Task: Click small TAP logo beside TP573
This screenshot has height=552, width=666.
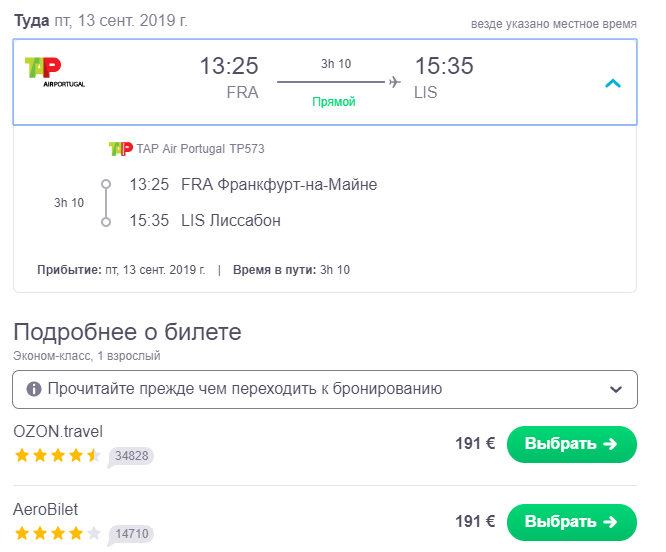Action: coord(120,149)
